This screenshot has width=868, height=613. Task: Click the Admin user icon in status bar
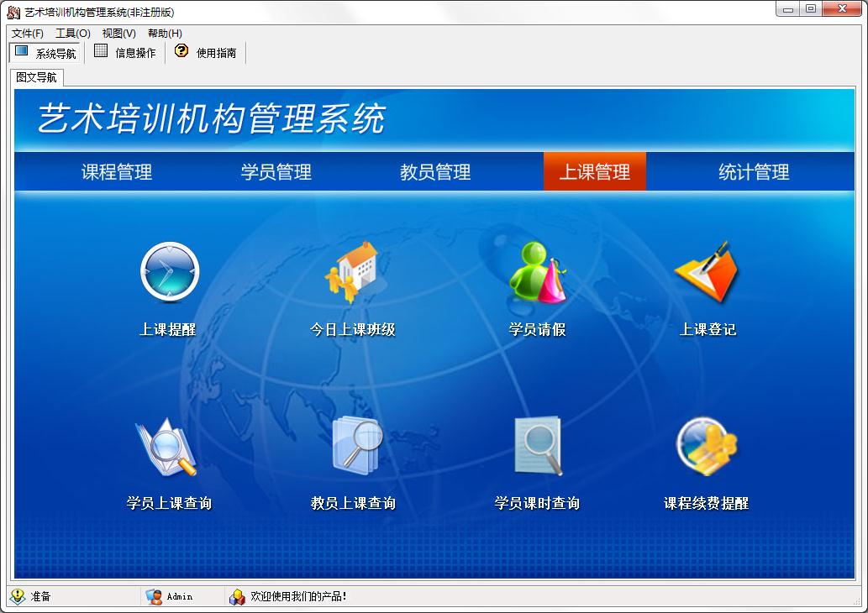[153, 596]
